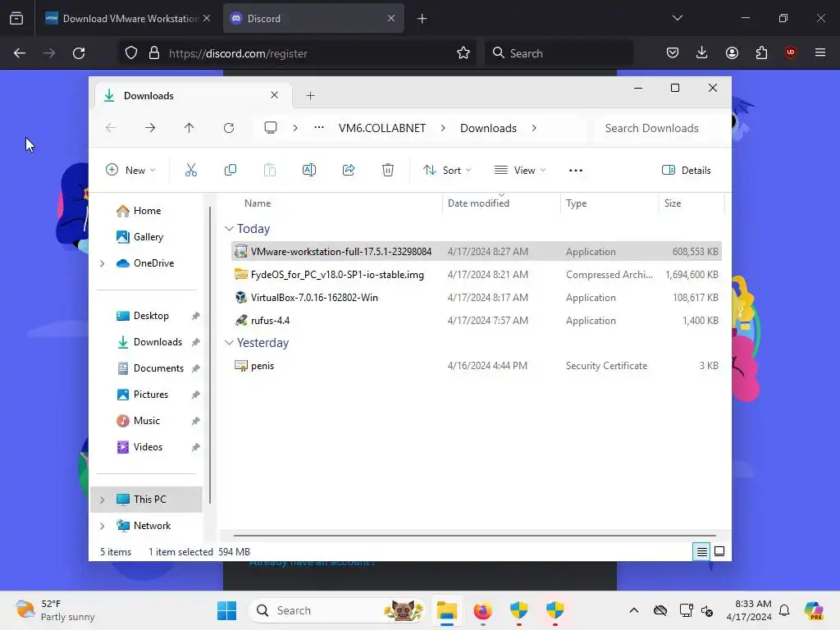Image resolution: width=840 pixels, height=630 pixels.
Task: Click the Up one level arrow
Action: point(189,128)
